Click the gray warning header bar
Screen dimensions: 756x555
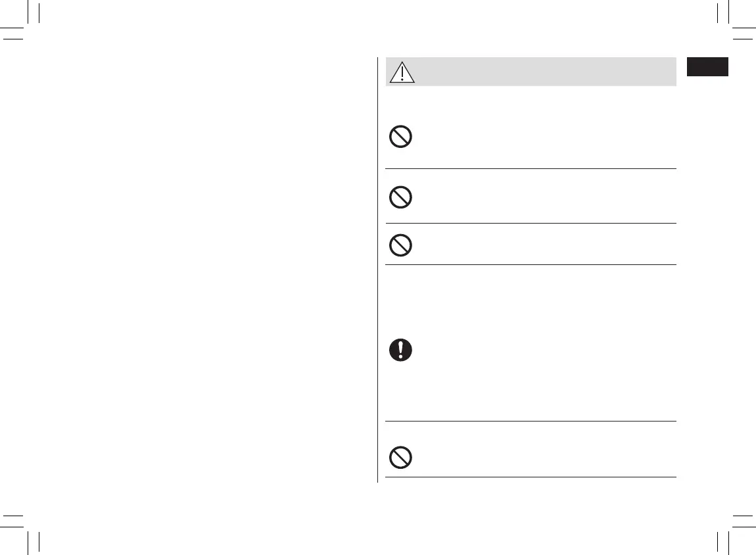(539, 72)
